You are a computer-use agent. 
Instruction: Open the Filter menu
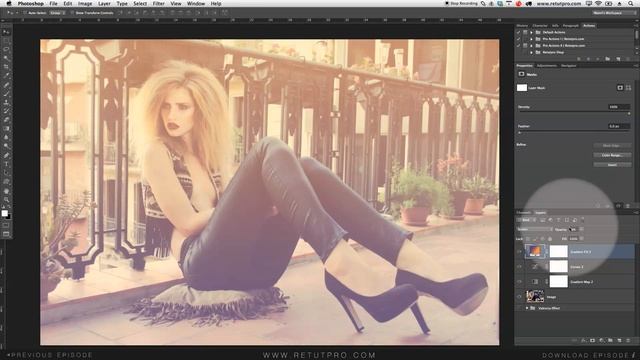coord(159,4)
